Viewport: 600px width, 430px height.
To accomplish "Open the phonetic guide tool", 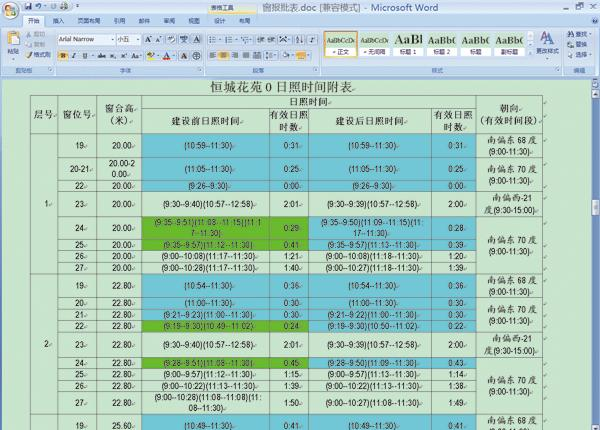I will (184, 39).
